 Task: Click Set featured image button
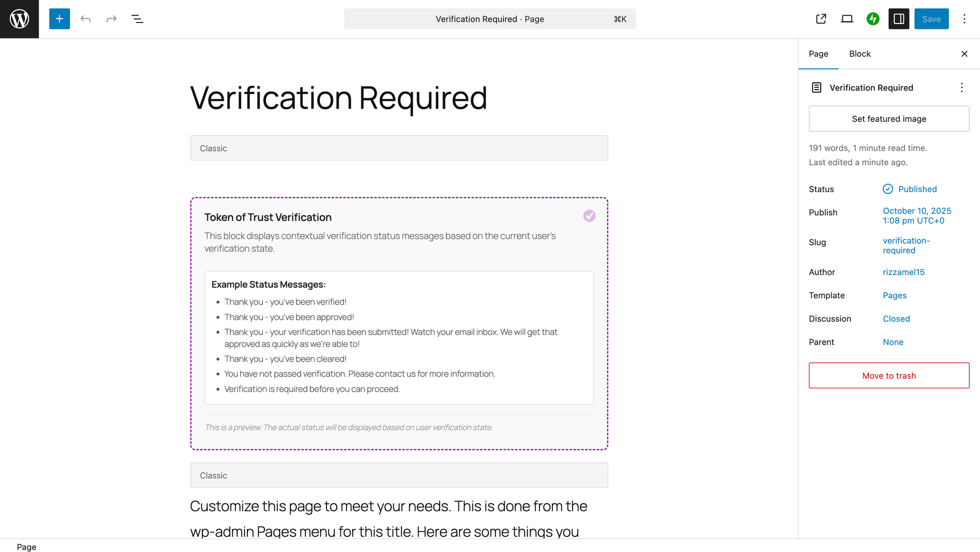(889, 119)
